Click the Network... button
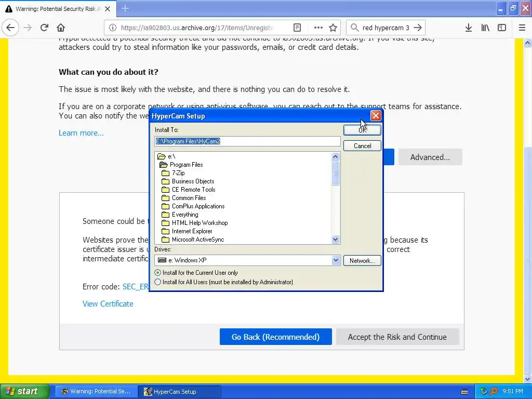Viewport: 532px width, 399px height. [x=362, y=261]
